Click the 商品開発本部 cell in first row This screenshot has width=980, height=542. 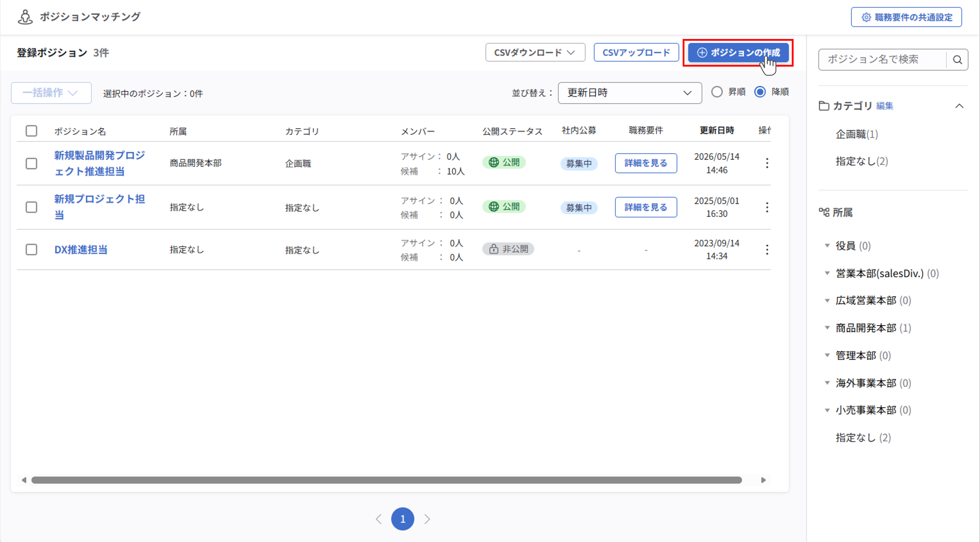[196, 163]
